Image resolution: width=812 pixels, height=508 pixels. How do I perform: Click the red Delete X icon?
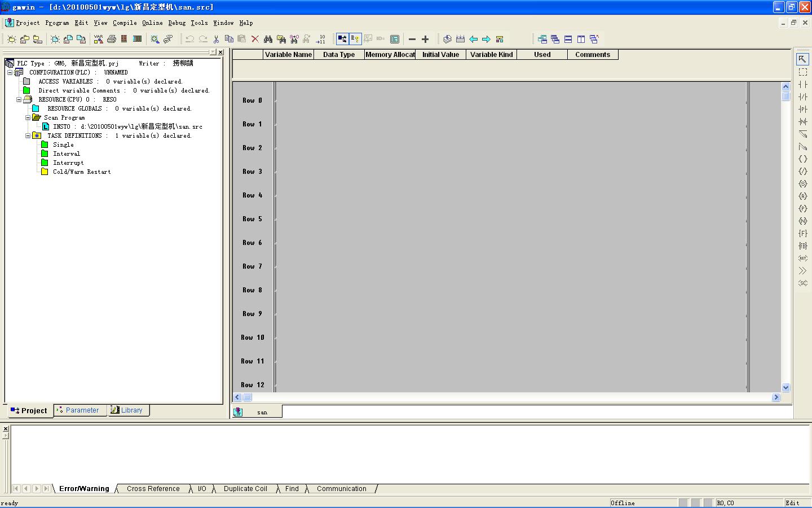(255, 39)
